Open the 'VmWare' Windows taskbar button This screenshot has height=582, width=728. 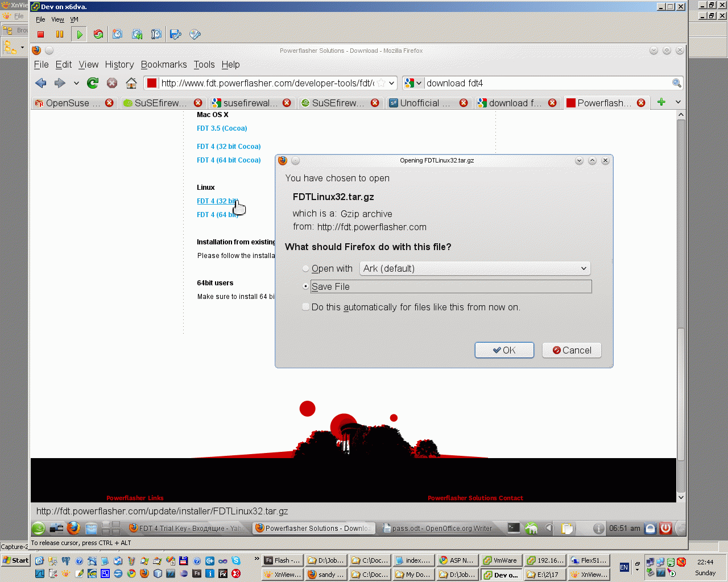501,560
